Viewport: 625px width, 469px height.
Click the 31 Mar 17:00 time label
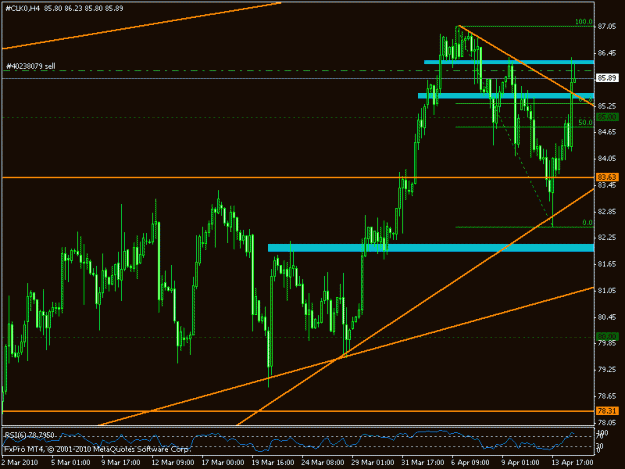(423, 462)
